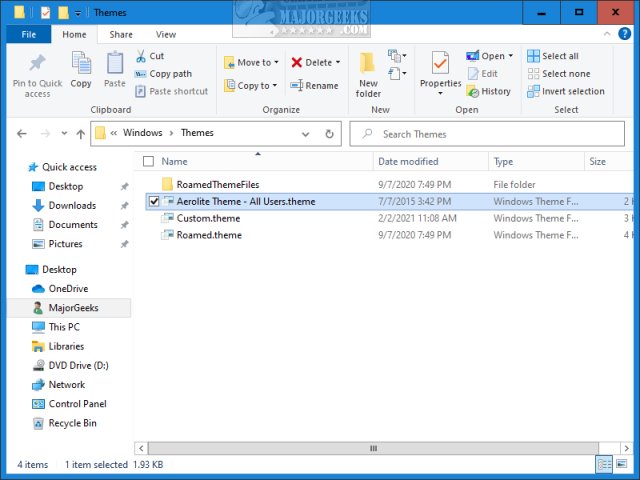Select the Custom.theme file
Image resolution: width=640 pixels, height=480 pixels.
point(208,218)
